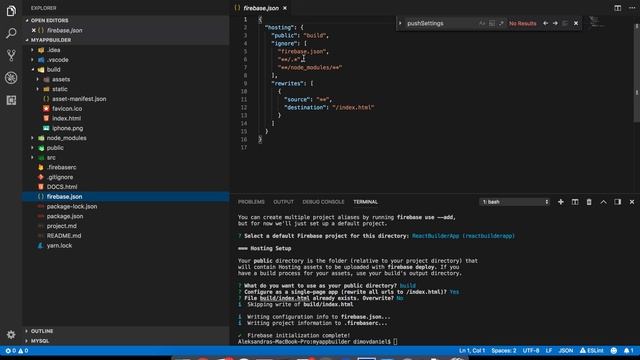Toggle Match Case in find widget
Screen dimensions: 640x360
[482, 24]
